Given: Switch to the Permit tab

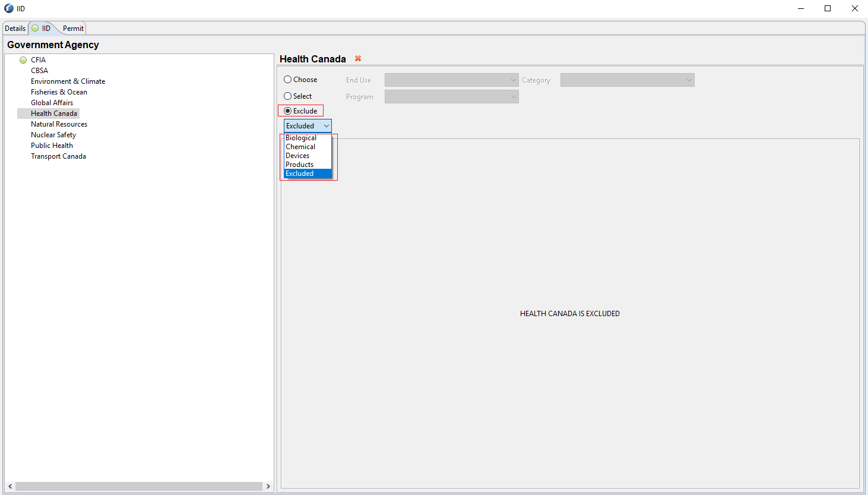Looking at the screenshot, I should coord(73,28).
